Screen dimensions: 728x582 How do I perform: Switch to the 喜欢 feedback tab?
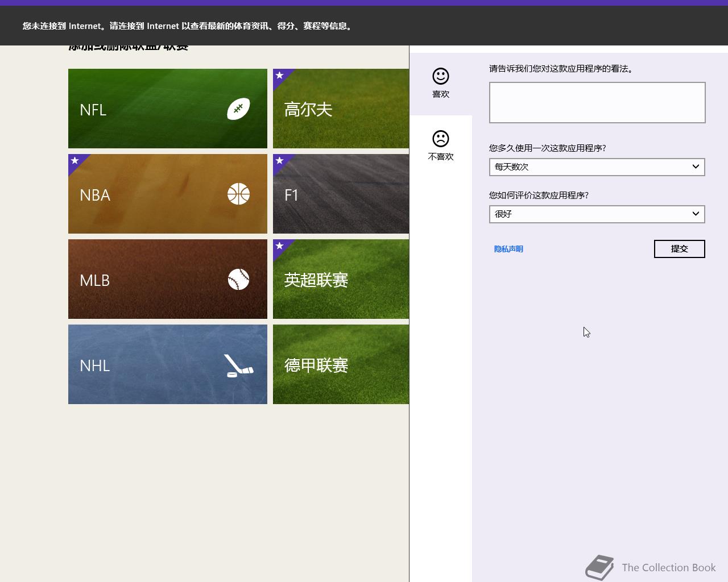tap(441, 84)
